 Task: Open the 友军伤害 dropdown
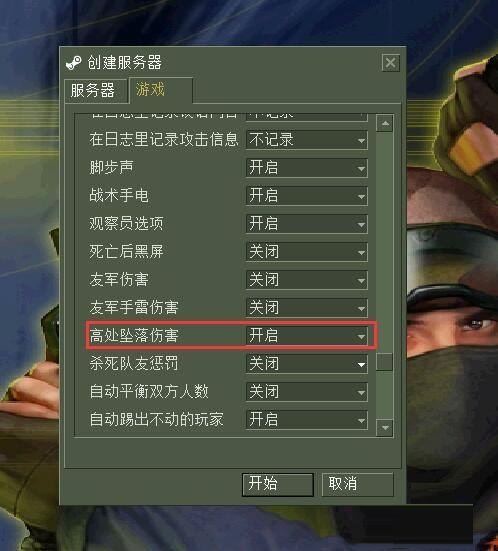[x=307, y=280]
